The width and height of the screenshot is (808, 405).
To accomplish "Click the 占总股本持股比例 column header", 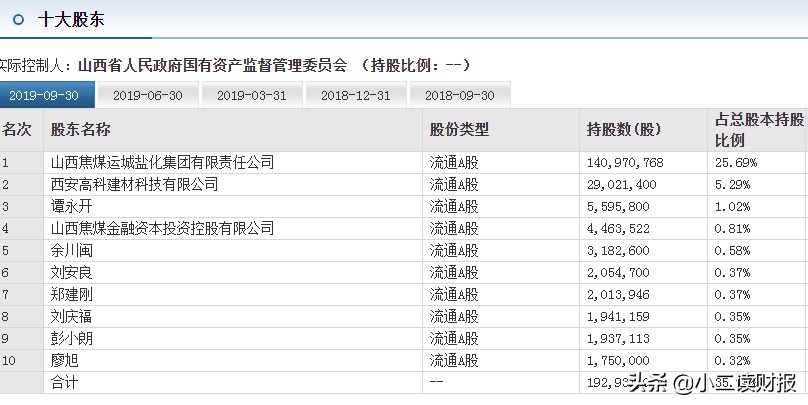I will [x=759, y=130].
